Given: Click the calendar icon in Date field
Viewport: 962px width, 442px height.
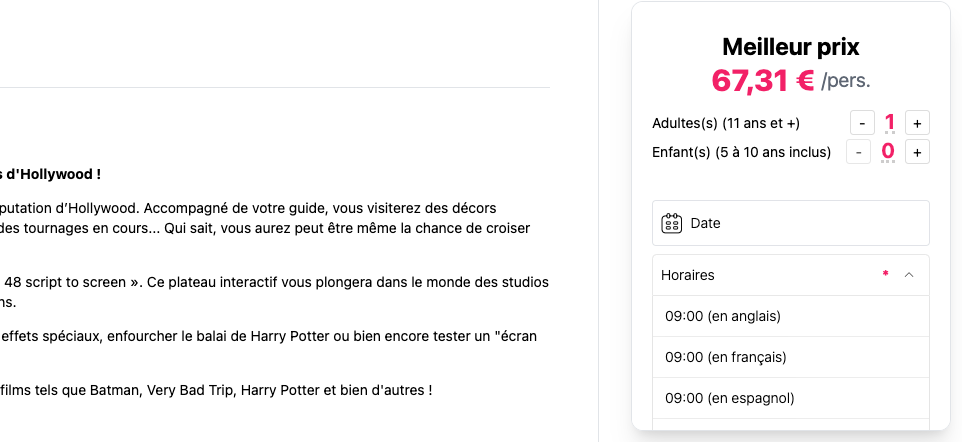Looking at the screenshot, I should click(x=672, y=223).
